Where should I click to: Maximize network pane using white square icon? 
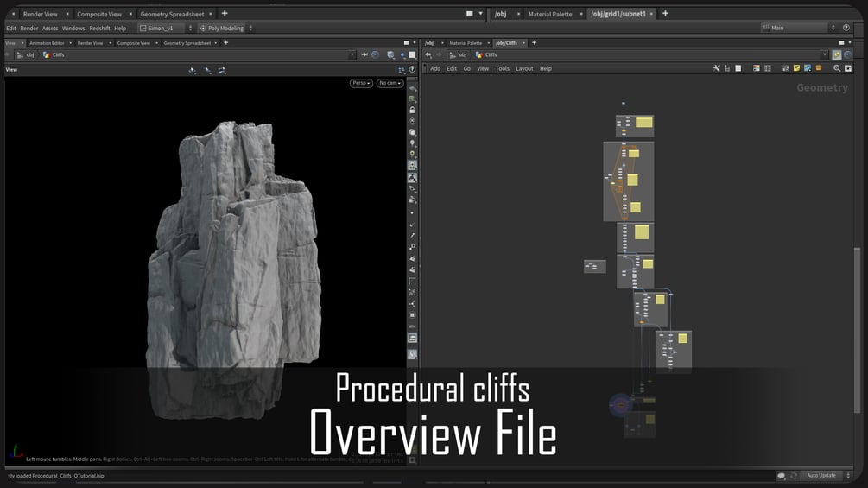point(841,42)
